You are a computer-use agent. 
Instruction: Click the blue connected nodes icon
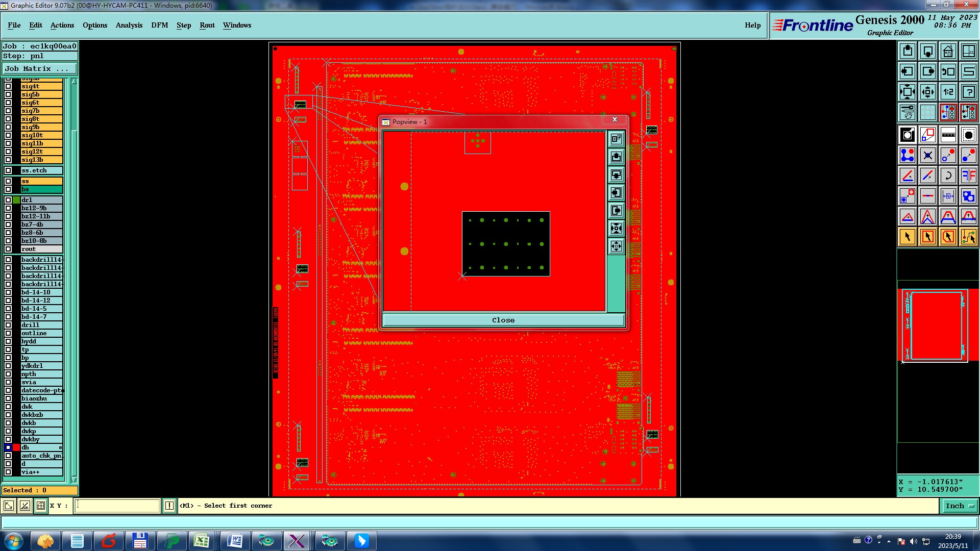tap(908, 155)
